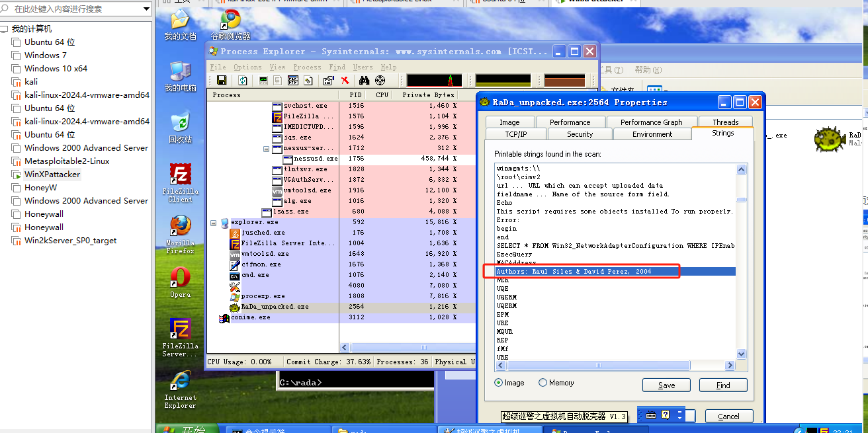Viewport: 868px width, 433px height.
Task: Click the DLL/handles view toolbar icon
Action: 308,81
